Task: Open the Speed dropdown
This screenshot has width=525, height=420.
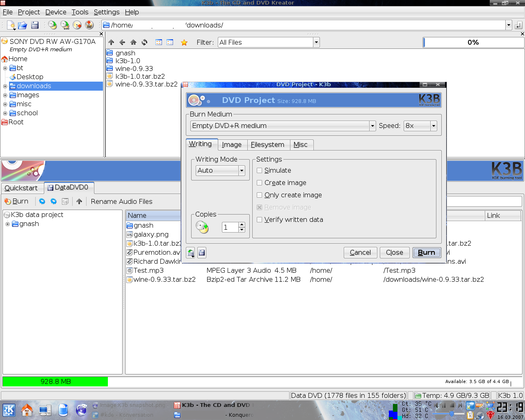Action: pos(420,126)
